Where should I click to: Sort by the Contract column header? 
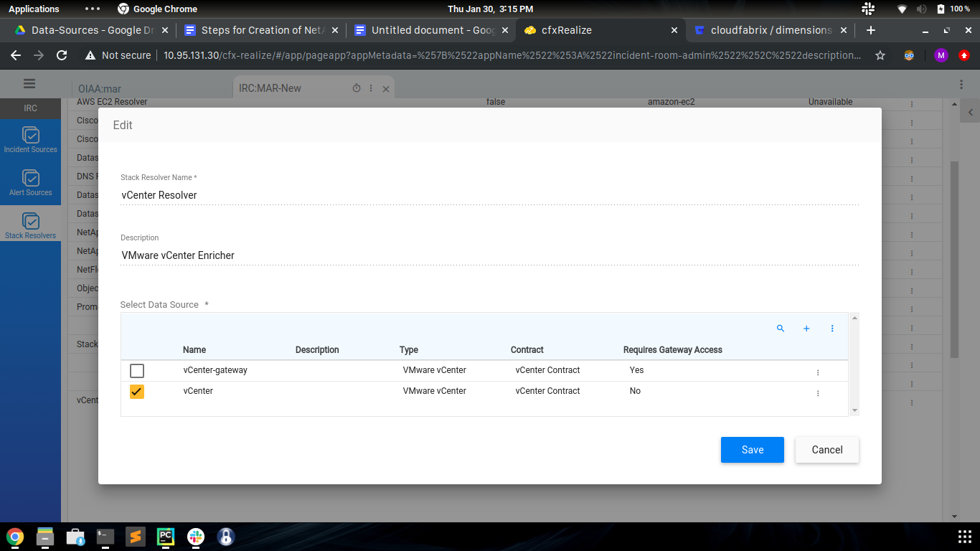click(527, 350)
